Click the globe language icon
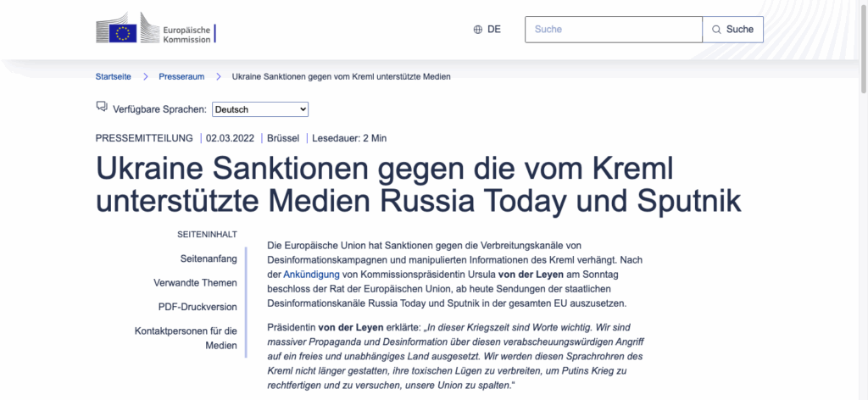This screenshot has height=400, width=868. [x=478, y=30]
